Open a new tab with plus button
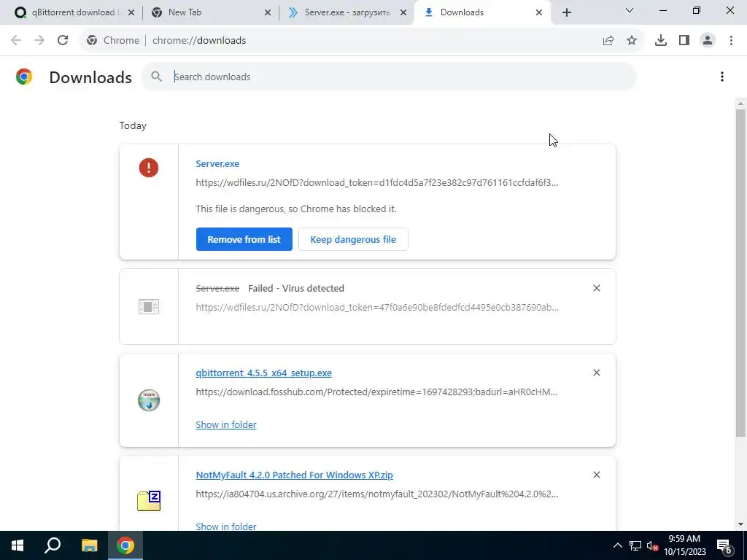The height and width of the screenshot is (560, 747). coord(566,13)
